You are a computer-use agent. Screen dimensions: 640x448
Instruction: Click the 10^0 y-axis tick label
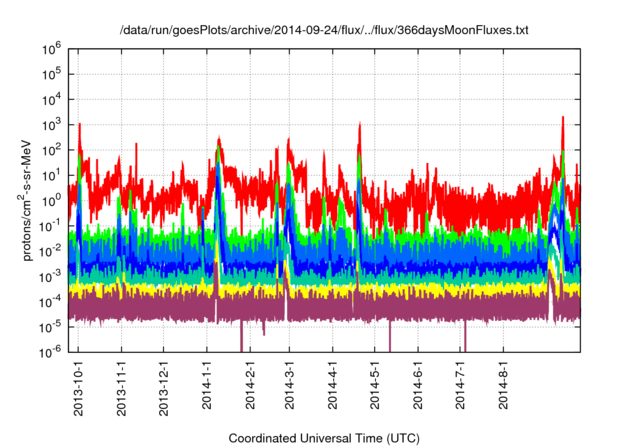tap(52, 199)
